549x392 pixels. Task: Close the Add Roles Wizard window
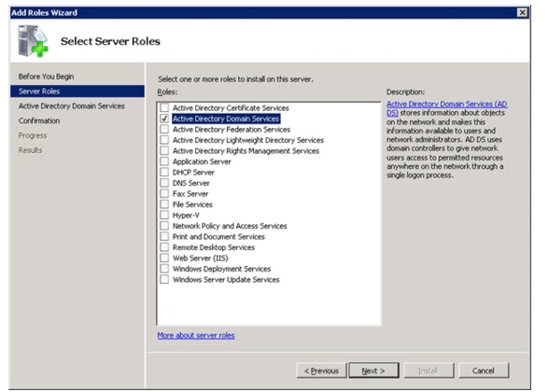point(522,13)
